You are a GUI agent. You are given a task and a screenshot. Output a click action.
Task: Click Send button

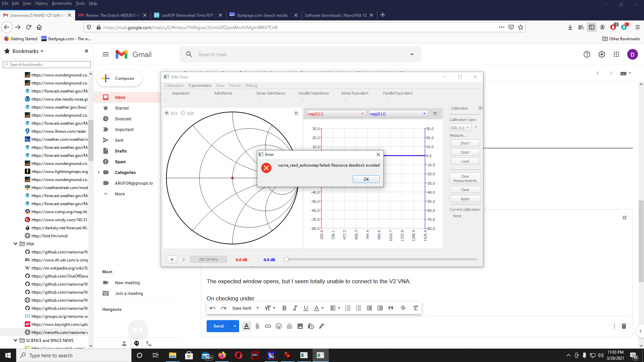click(218, 326)
